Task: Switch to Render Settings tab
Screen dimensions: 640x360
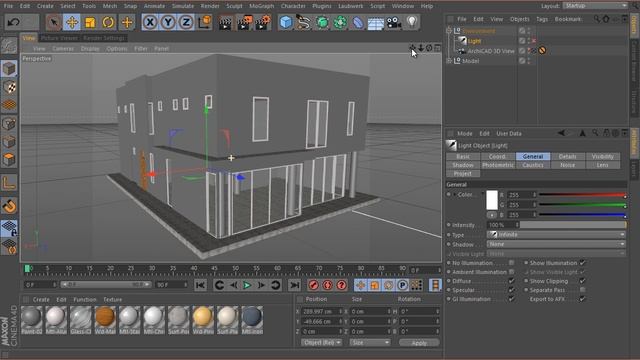Action: [x=104, y=38]
